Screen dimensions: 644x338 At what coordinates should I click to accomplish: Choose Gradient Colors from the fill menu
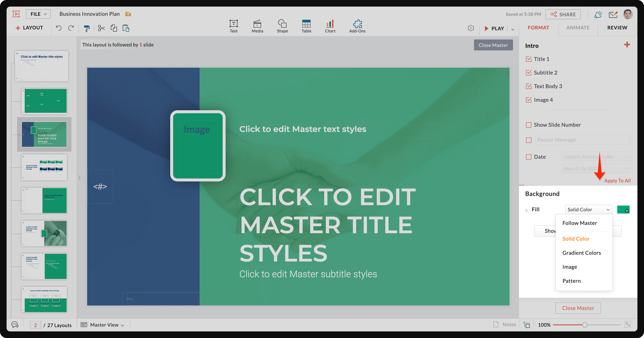582,253
